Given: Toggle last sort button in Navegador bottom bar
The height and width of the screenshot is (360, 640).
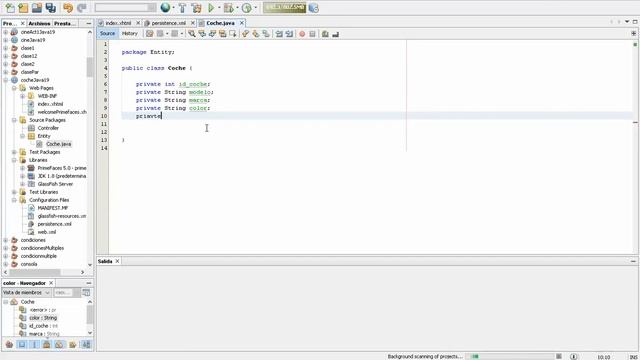Looking at the screenshot, I should pos(86,345).
